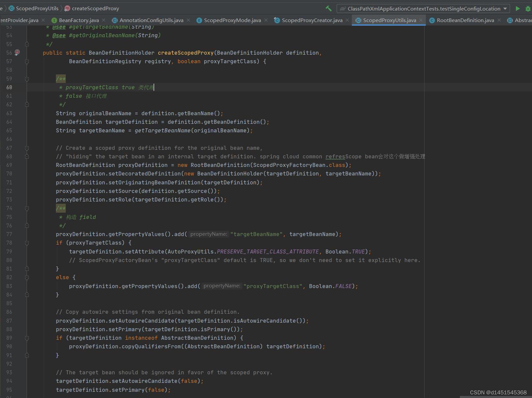Click the RootBeanDefinition.java class icon
This screenshot has width=532, height=398.
click(432, 20)
